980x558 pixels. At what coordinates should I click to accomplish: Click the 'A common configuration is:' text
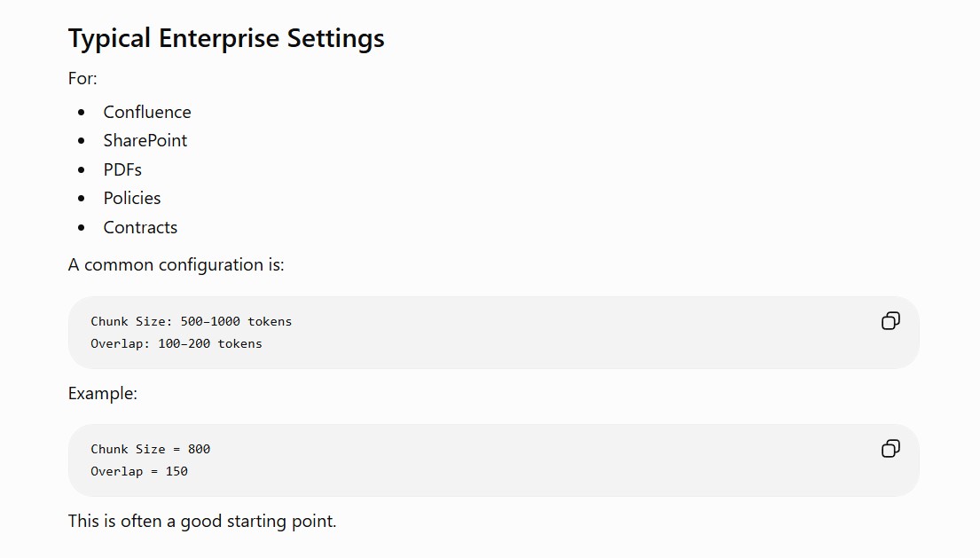[176, 265]
